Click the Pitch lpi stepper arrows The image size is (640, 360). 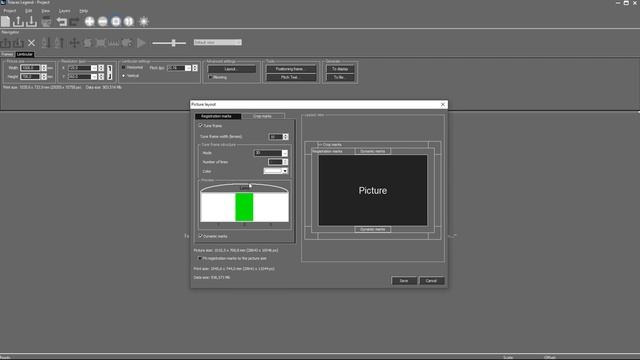click(195, 68)
